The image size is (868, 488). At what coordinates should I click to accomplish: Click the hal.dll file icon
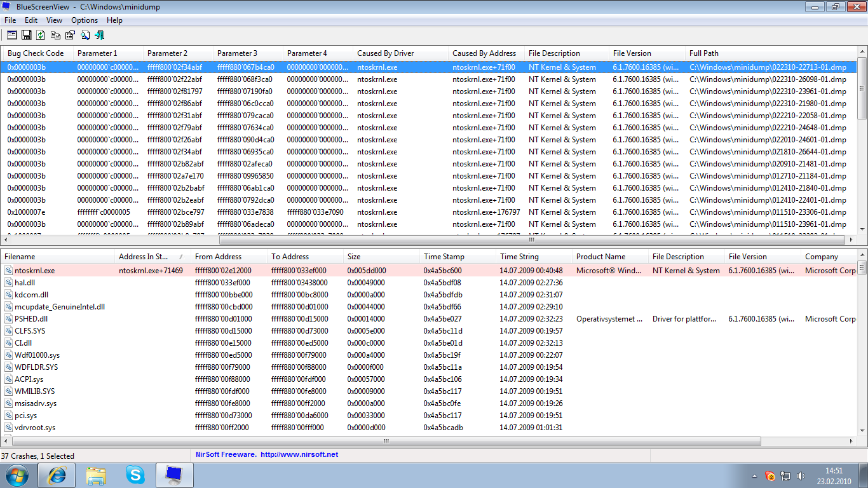tap(9, 283)
